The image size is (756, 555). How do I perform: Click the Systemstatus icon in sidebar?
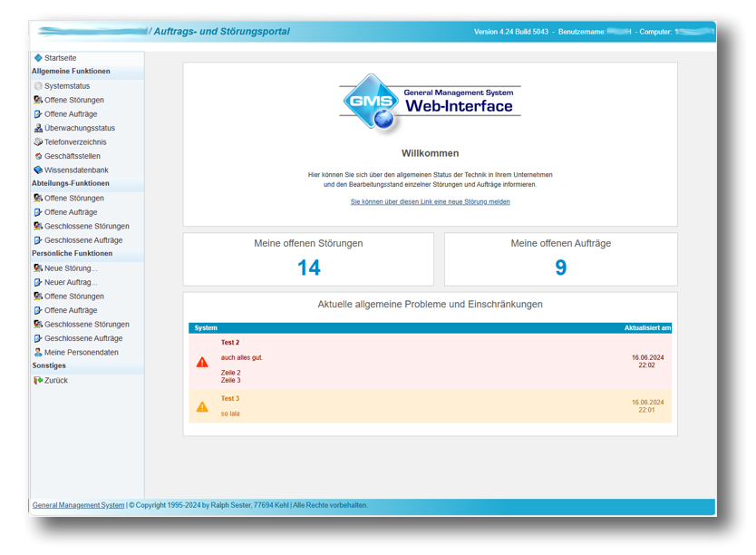[x=38, y=86]
